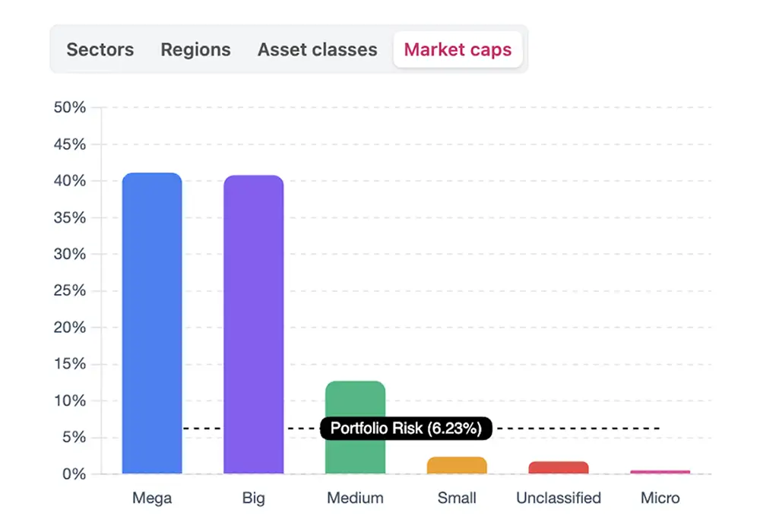Click the Micro axis label
Image resolution: width=760 pixels, height=532 pixels.
660,498
